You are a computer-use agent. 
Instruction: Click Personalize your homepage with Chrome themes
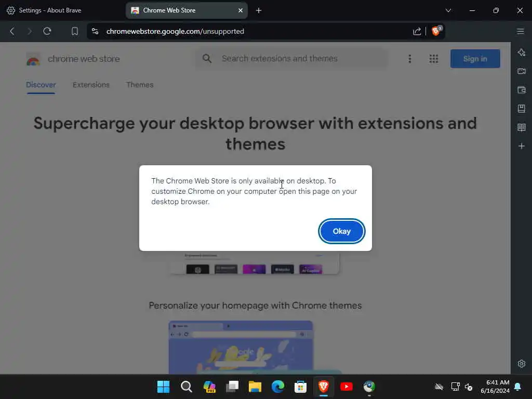(x=255, y=305)
